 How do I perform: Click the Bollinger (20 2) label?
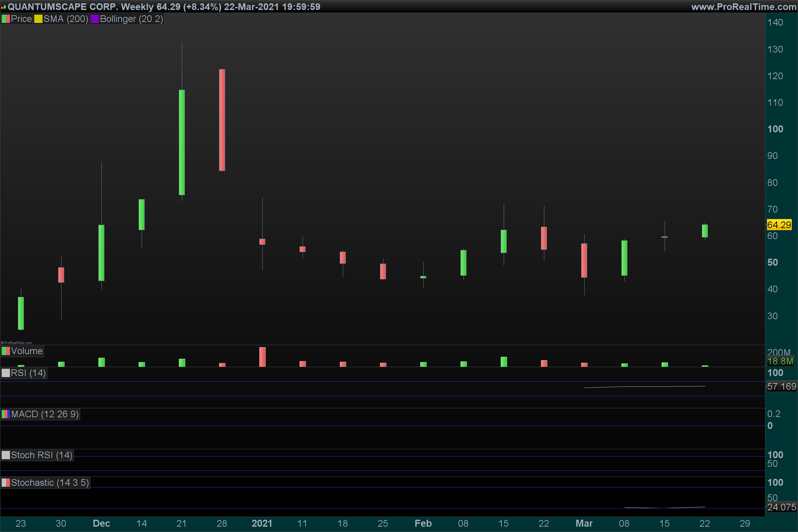(131, 19)
